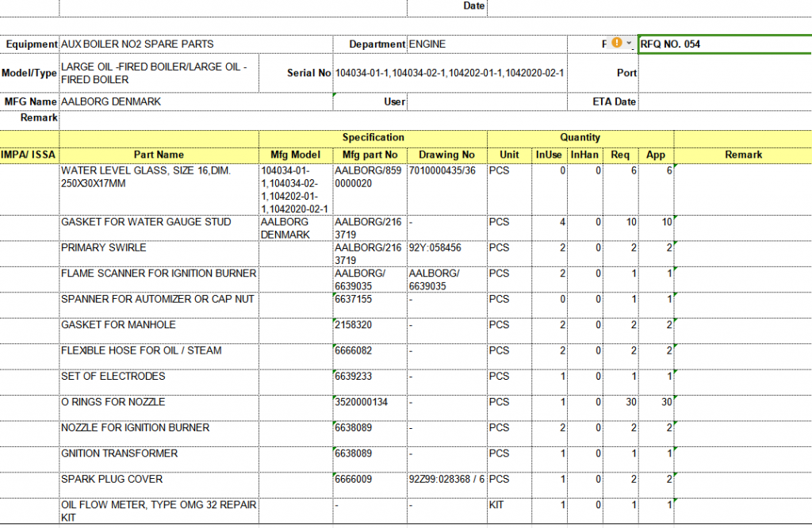
Task: Click the yellow Quantity group header
Action: click(x=580, y=137)
